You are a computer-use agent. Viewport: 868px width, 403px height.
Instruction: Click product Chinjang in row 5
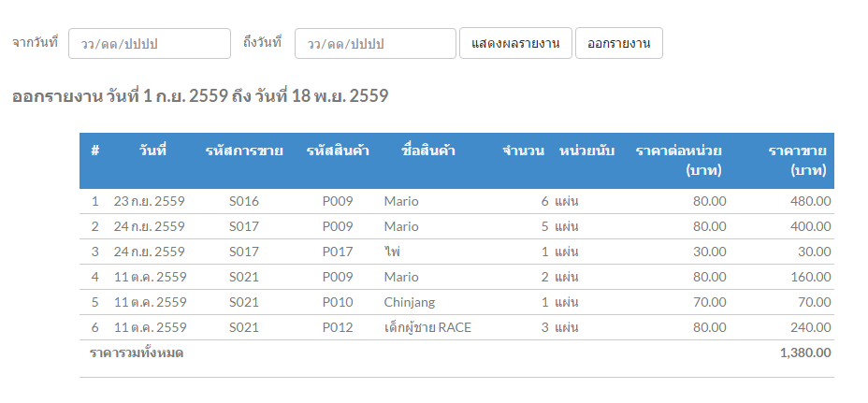click(410, 302)
